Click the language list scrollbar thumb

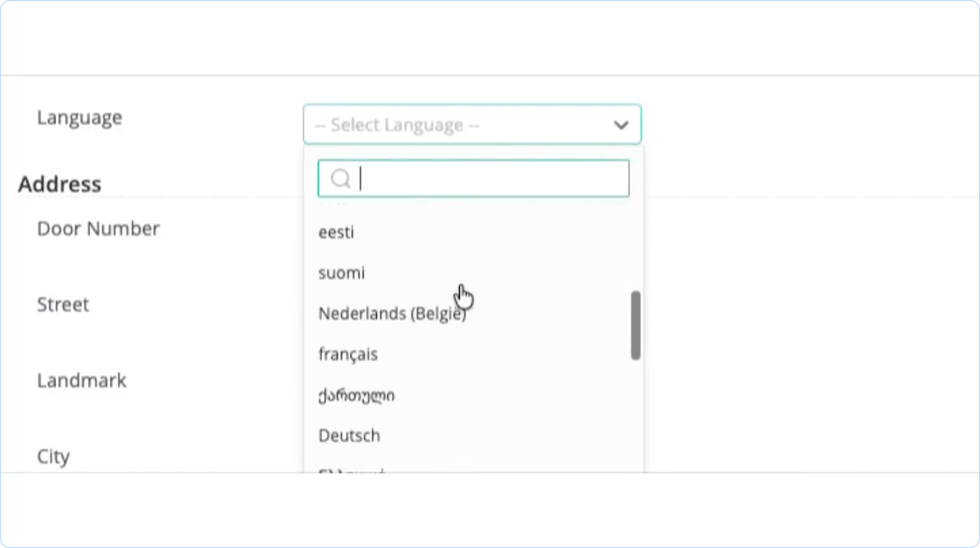pyautogui.click(x=636, y=325)
